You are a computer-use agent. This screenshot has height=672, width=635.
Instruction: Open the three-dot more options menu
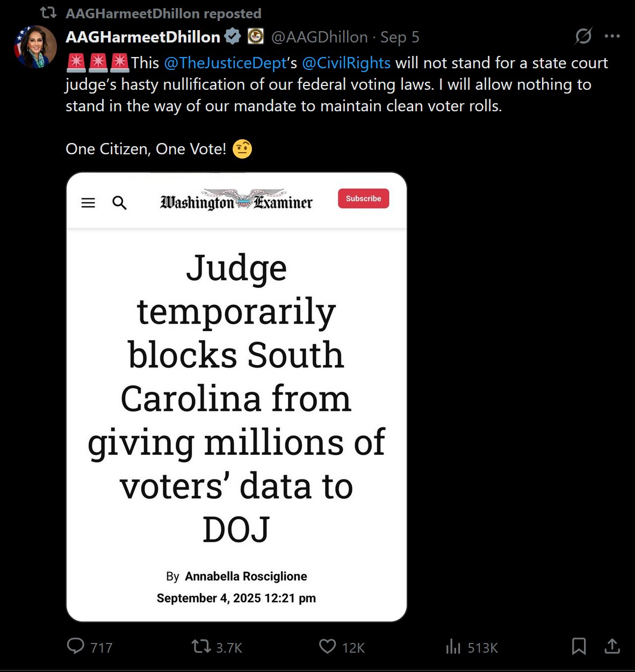[612, 37]
